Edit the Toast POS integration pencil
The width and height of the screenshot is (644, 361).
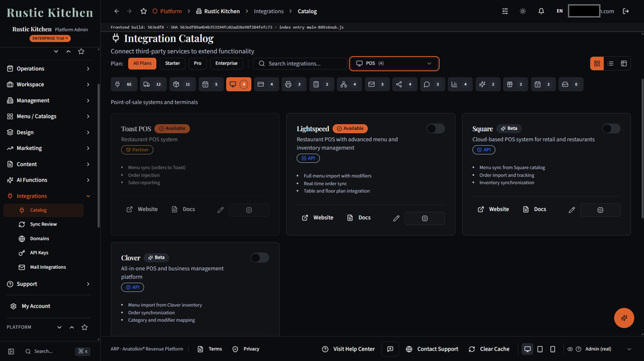point(220,210)
